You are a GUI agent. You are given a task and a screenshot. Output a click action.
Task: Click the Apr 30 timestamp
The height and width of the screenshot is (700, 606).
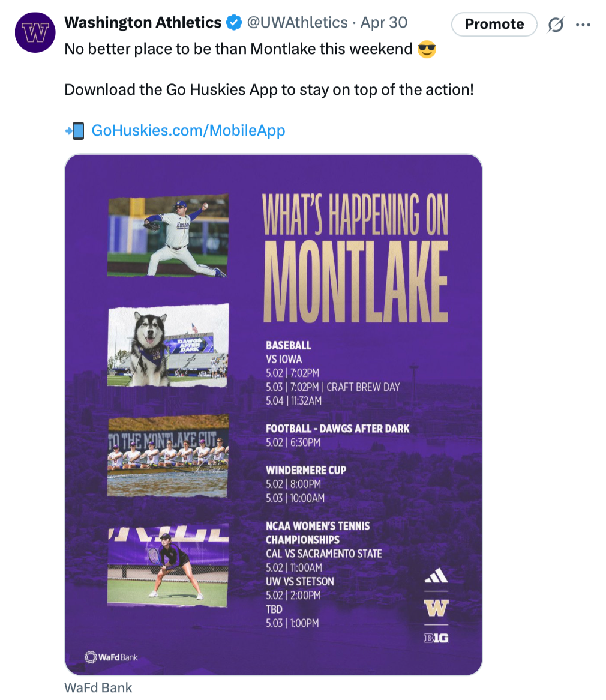click(x=384, y=22)
